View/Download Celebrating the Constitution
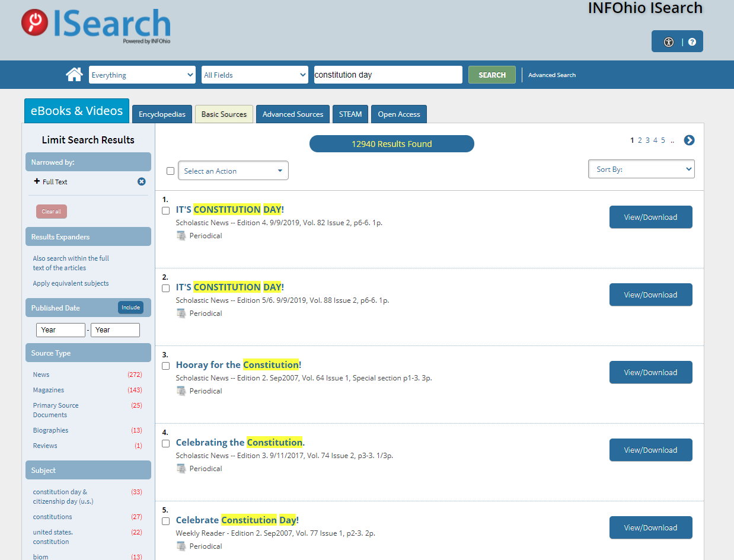Image resolution: width=734 pixels, height=560 pixels. click(651, 450)
